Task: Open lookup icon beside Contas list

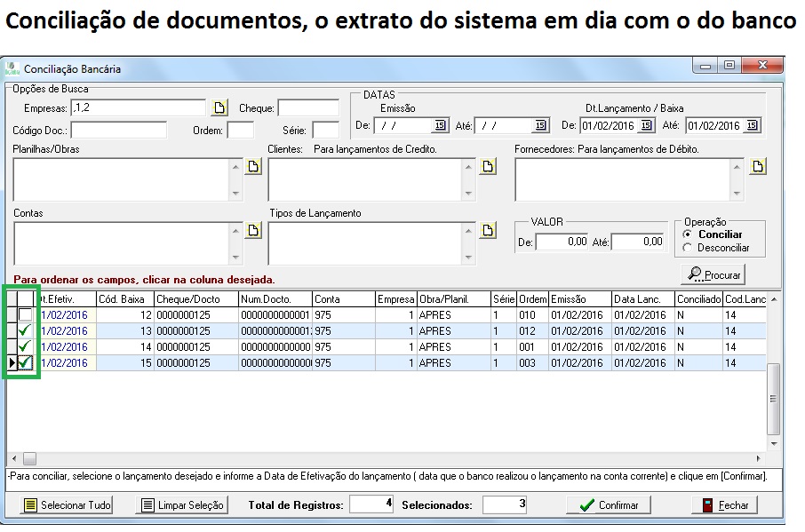Action: pos(253,231)
